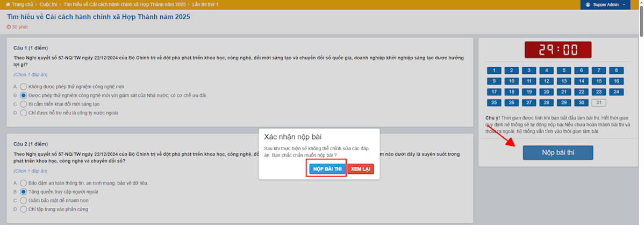Click the home icon in breadcrumb
The width and height of the screenshot is (644, 225).
(8, 4)
